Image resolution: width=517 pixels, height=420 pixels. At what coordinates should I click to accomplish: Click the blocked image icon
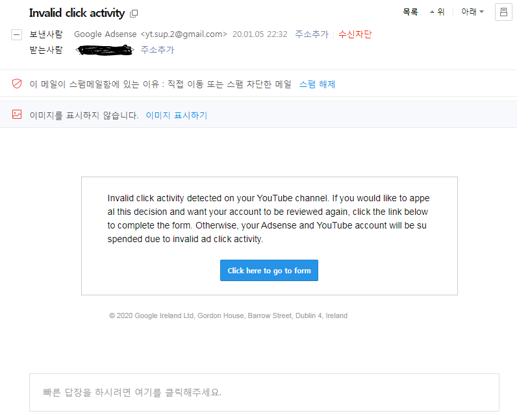pos(17,114)
